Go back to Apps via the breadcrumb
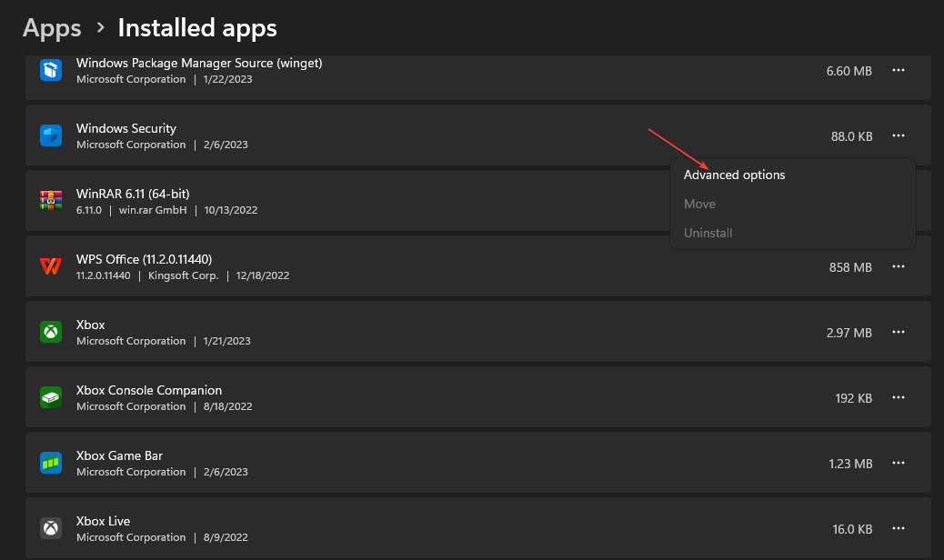 52,28
